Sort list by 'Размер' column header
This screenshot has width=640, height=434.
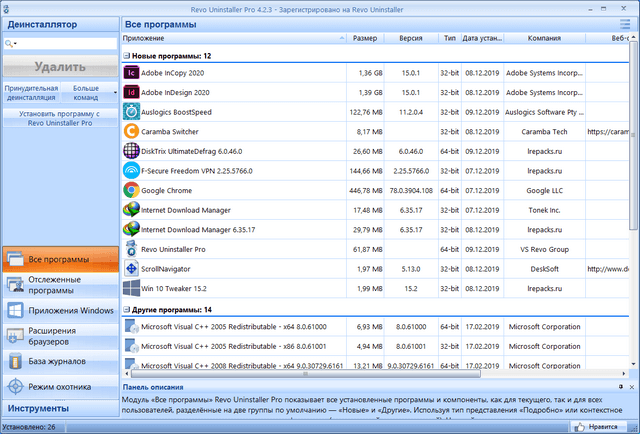[365, 39]
